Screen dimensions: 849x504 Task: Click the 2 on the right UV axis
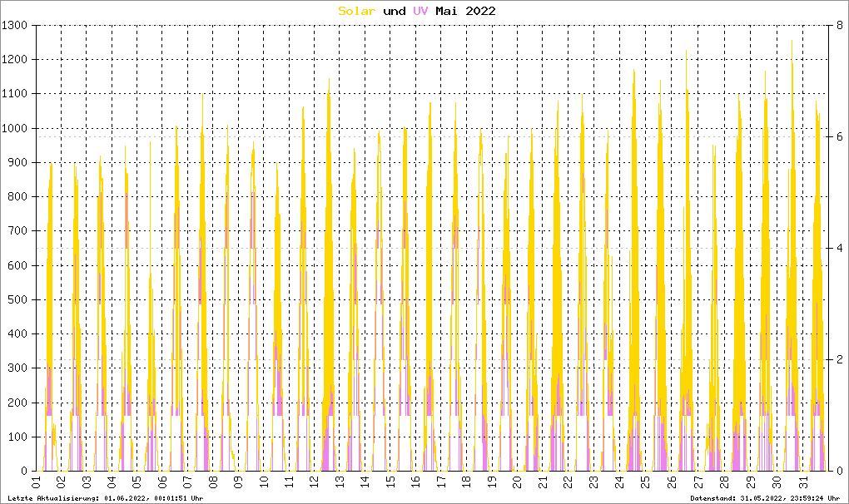(x=839, y=359)
